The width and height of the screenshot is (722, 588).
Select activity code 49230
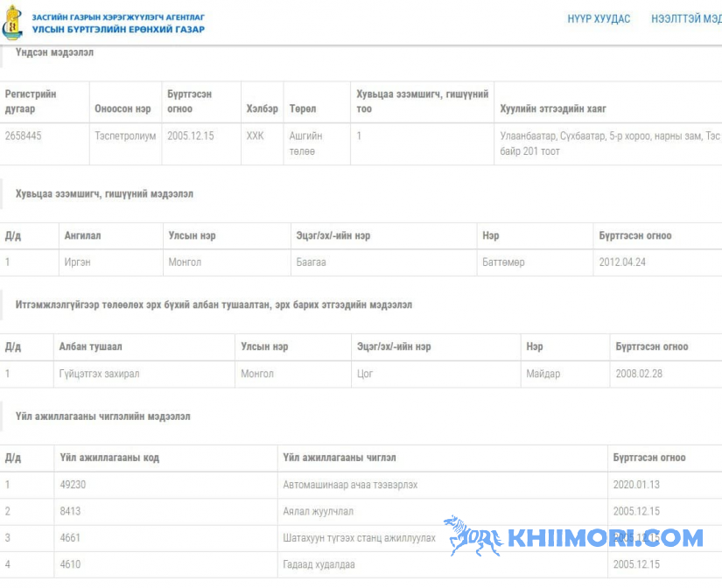[73, 485]
